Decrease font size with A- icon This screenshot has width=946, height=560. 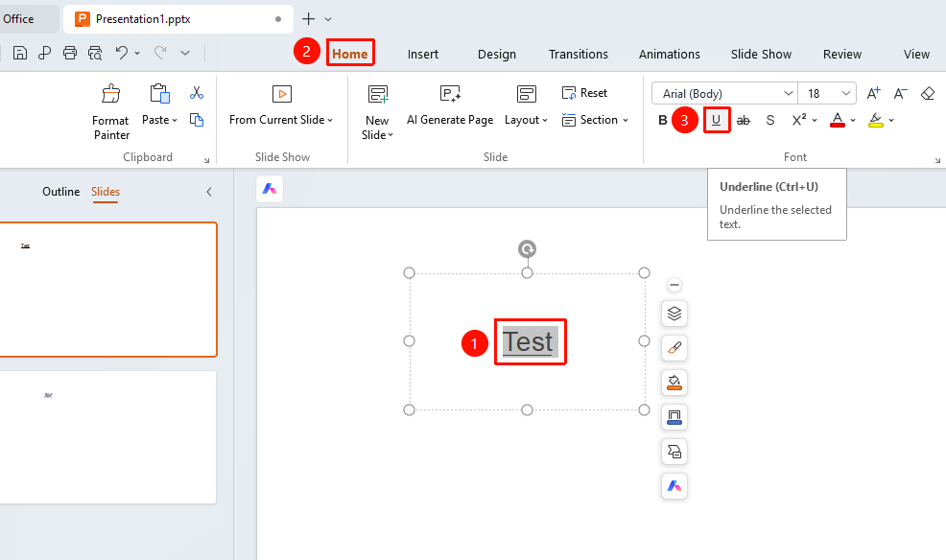(x=900, y=93)
